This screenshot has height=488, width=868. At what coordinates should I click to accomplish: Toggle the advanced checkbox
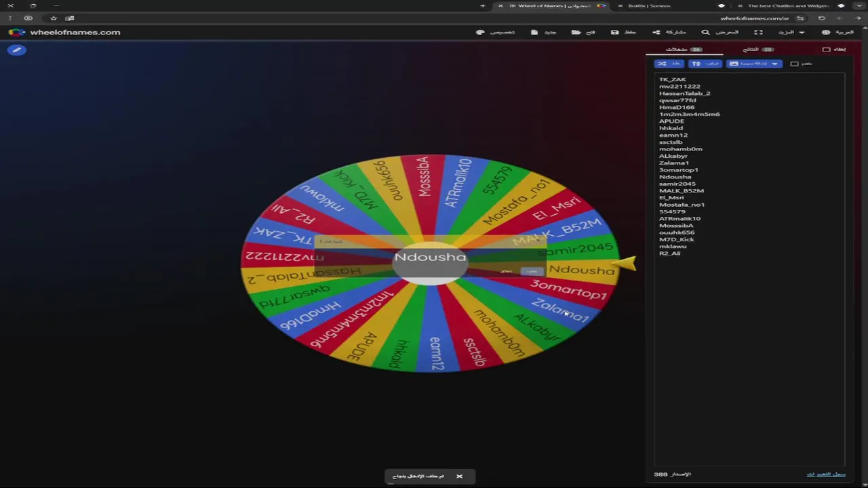(x=794, y=64)
